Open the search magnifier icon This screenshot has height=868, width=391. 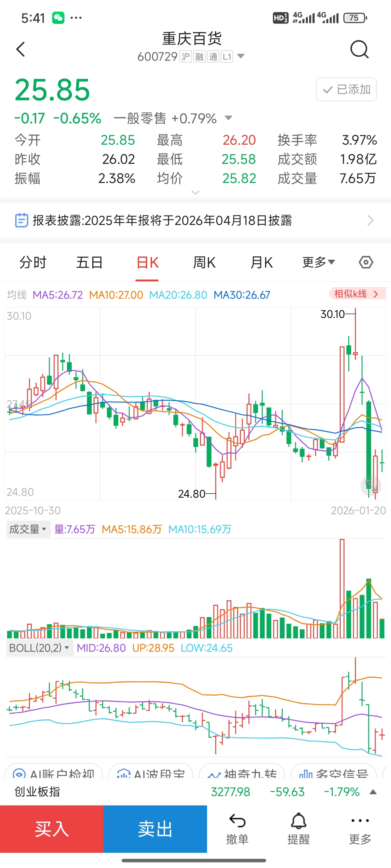click(x=360, y=49)
